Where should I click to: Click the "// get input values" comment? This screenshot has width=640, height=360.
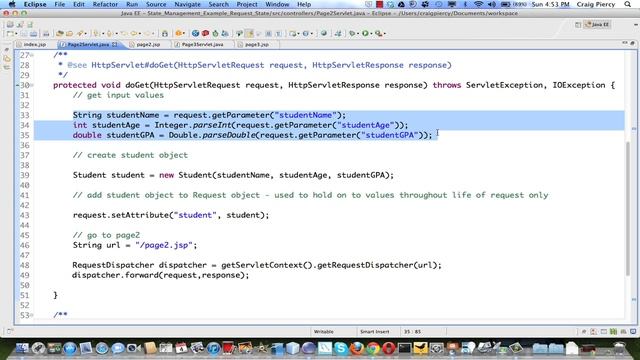[x=118, y=95]
